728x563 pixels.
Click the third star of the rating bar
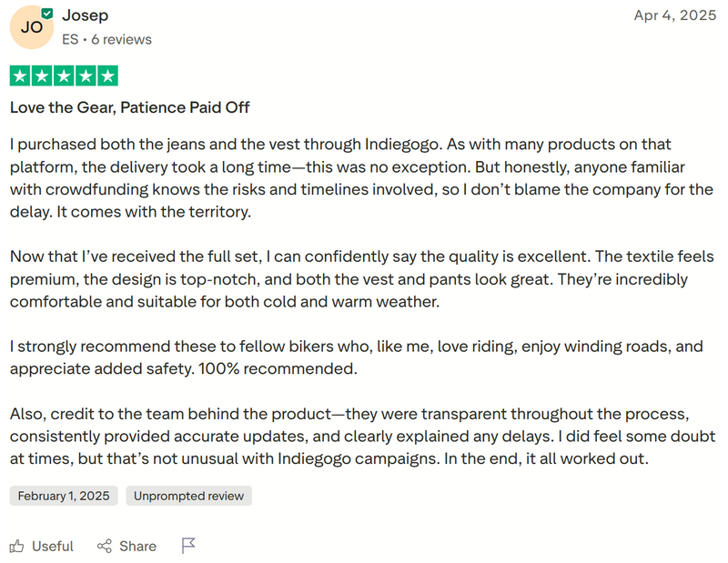(63, 75)
